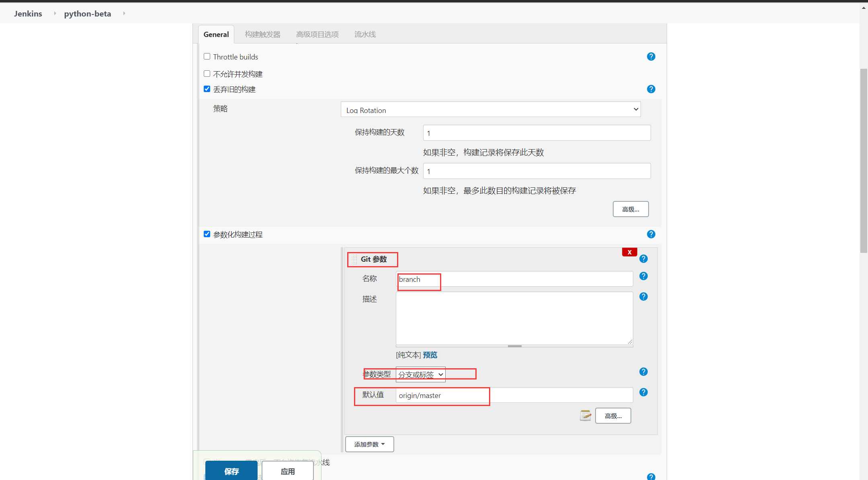Open python-beta breadcrumb link
The width and height of the screenshot is (868, 480).
coord(88,14)
